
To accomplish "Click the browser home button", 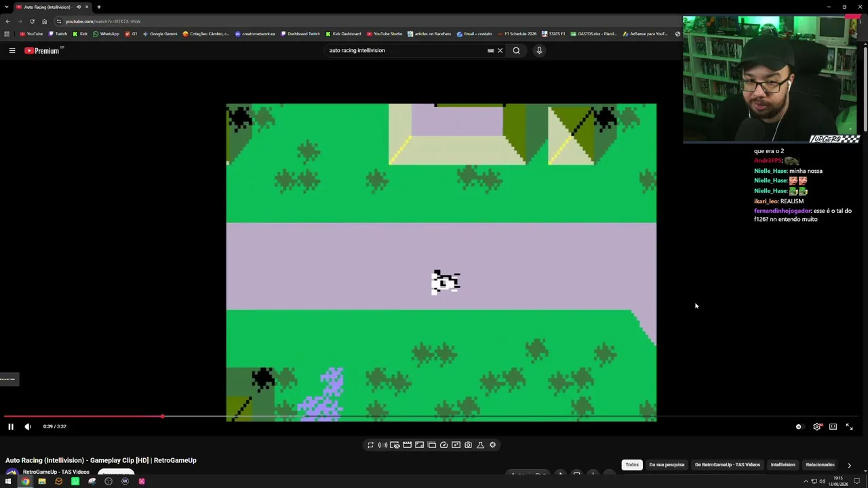I will (x=45, y=21).
